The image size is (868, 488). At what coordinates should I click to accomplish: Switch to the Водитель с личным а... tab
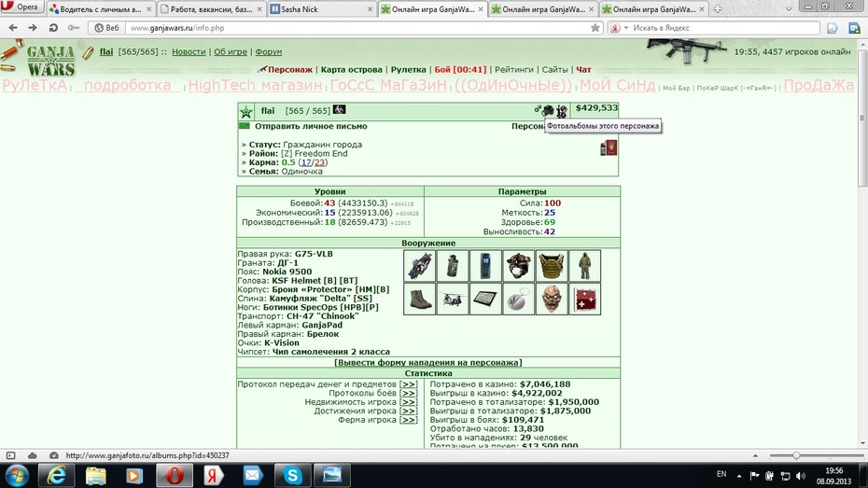point(100,9)
